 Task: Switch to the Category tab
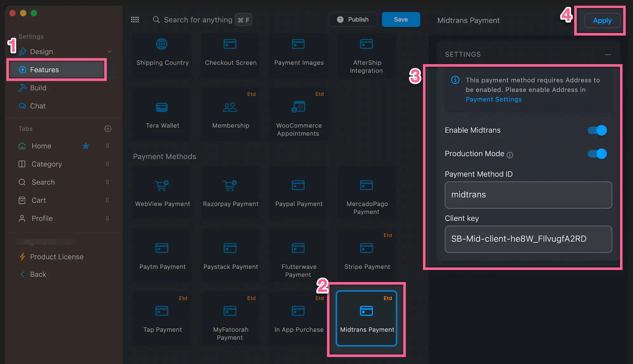pyautogui.click(x=46, y=164)
